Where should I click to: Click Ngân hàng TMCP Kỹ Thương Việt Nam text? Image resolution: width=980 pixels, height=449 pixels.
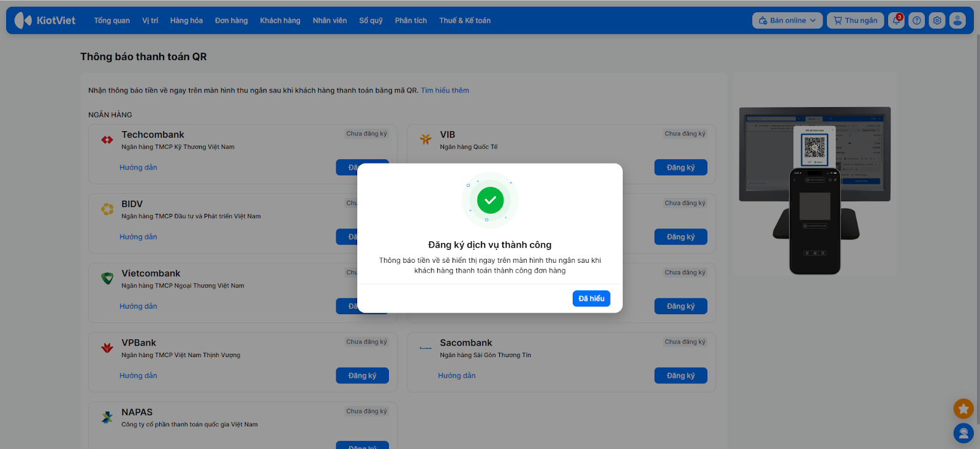[x=178, y=147]
